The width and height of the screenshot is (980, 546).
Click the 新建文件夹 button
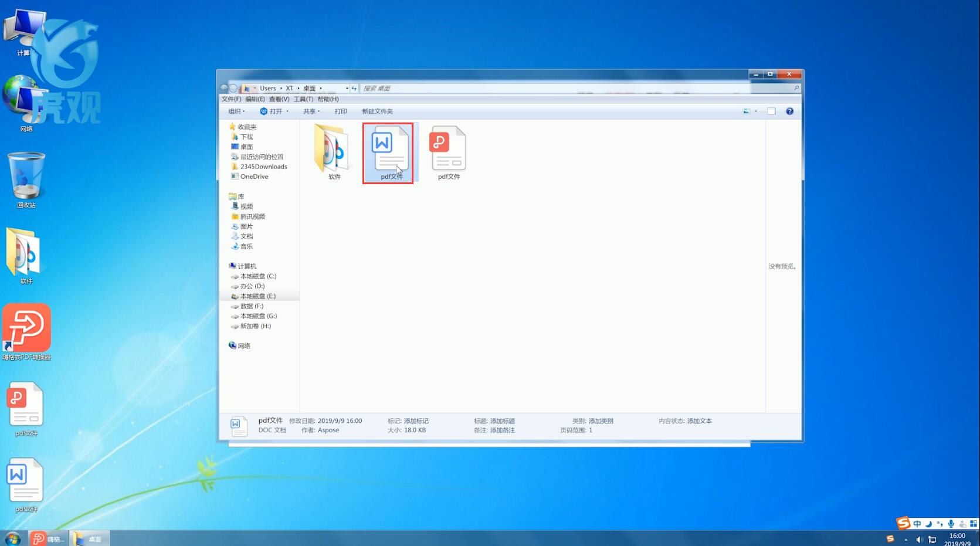377,111
